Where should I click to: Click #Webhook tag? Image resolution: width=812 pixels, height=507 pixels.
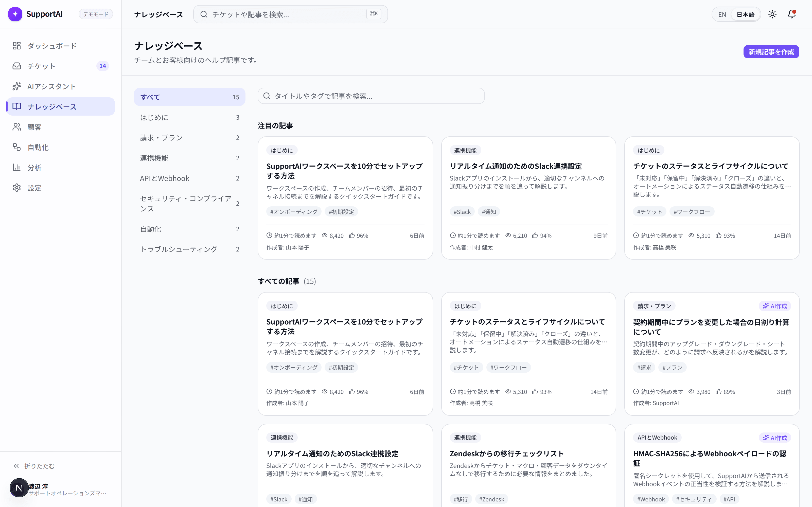pyautogui.click(x=651, y=499)
